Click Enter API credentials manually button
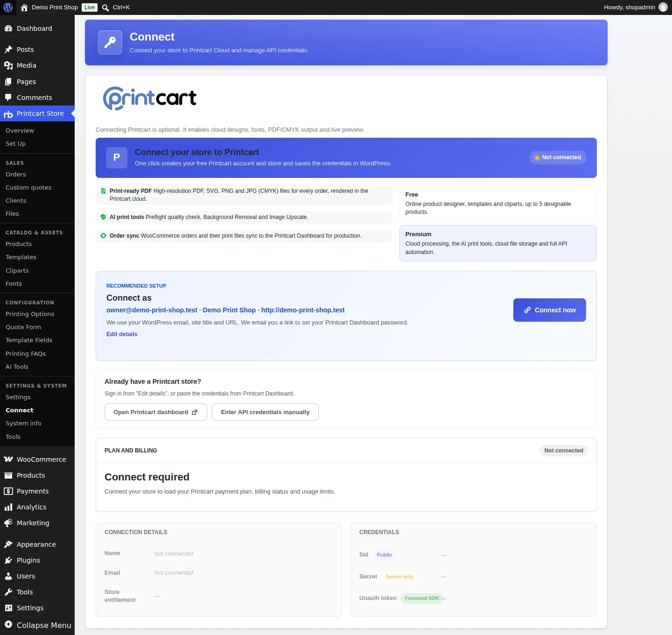This screenshot has height=635, width=672. 265,412
